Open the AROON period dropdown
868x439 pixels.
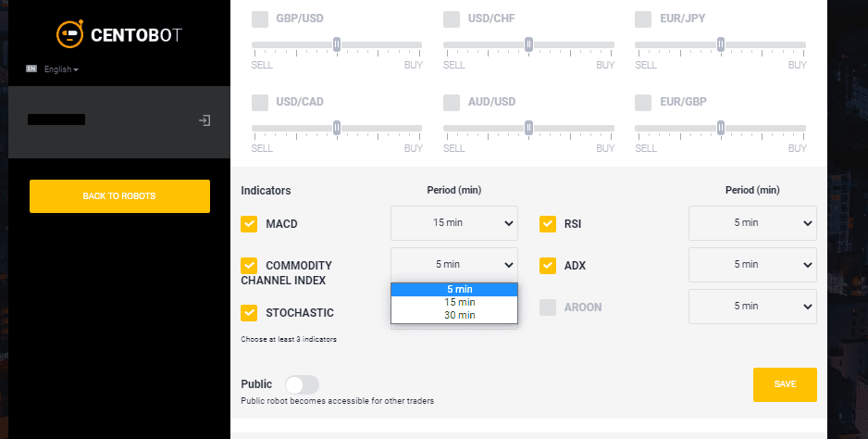tap(752, 306)
